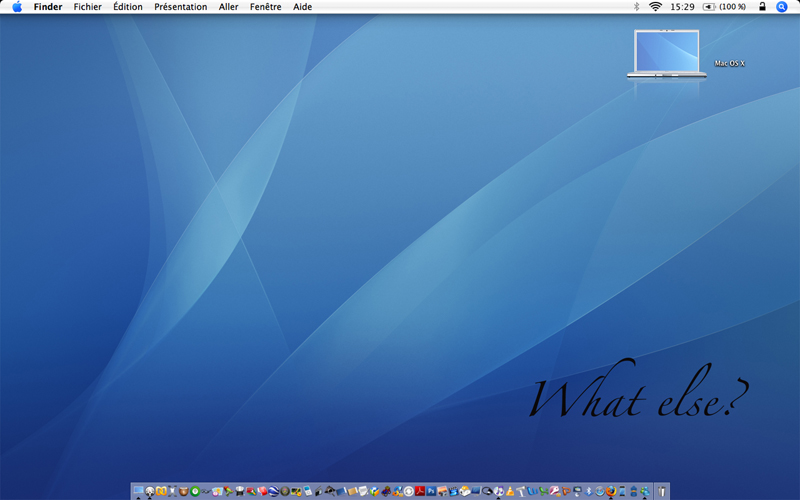
Task: Launch Adobe Reader from the Dock
Action: click(420, 491)
